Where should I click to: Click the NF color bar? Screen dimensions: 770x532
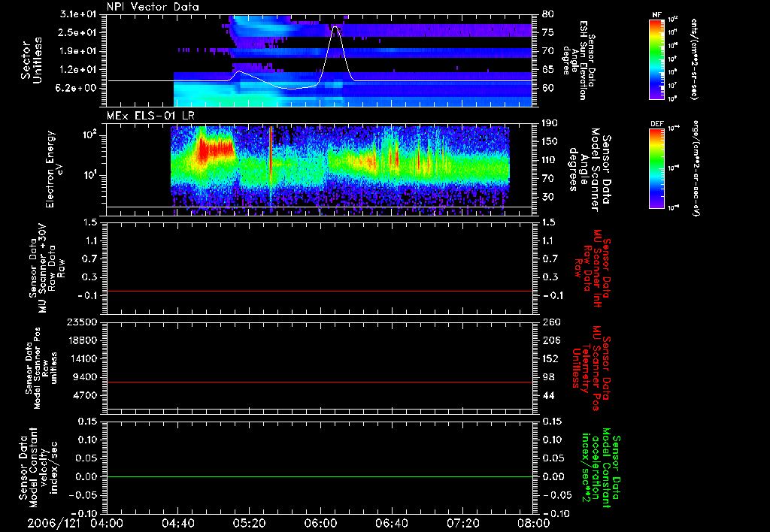(656, 59)
